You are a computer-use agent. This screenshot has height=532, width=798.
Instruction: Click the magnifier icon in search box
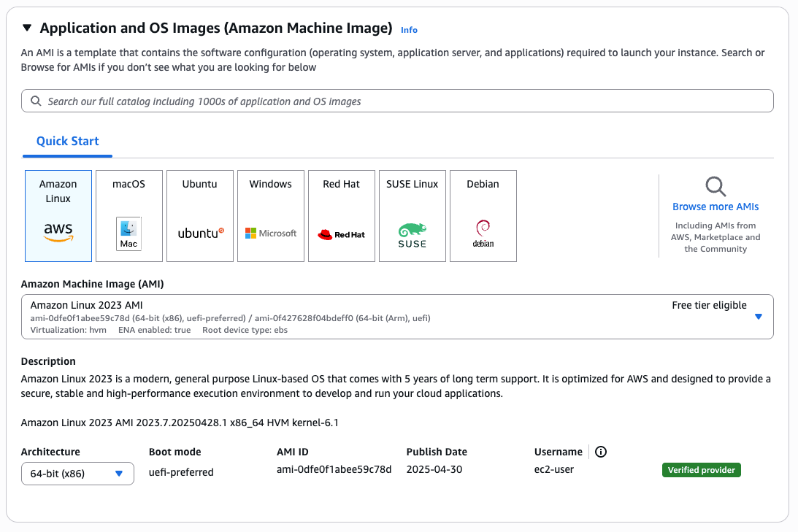pos(36,101)
